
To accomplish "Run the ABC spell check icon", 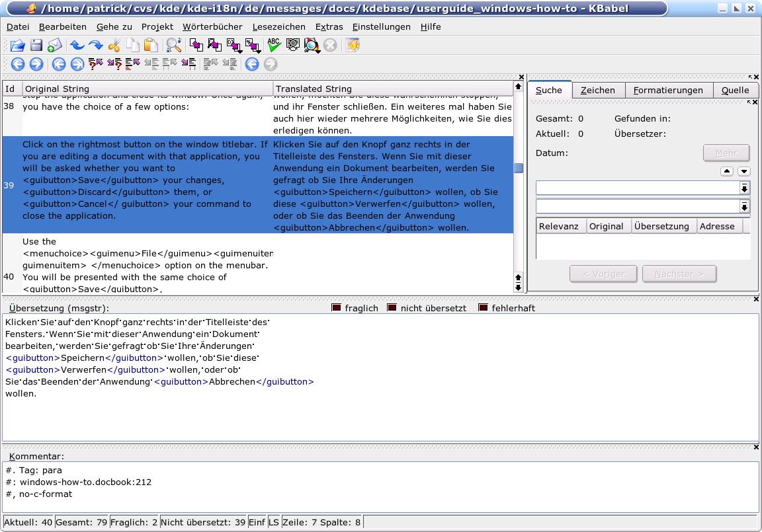I will [274, 46].
